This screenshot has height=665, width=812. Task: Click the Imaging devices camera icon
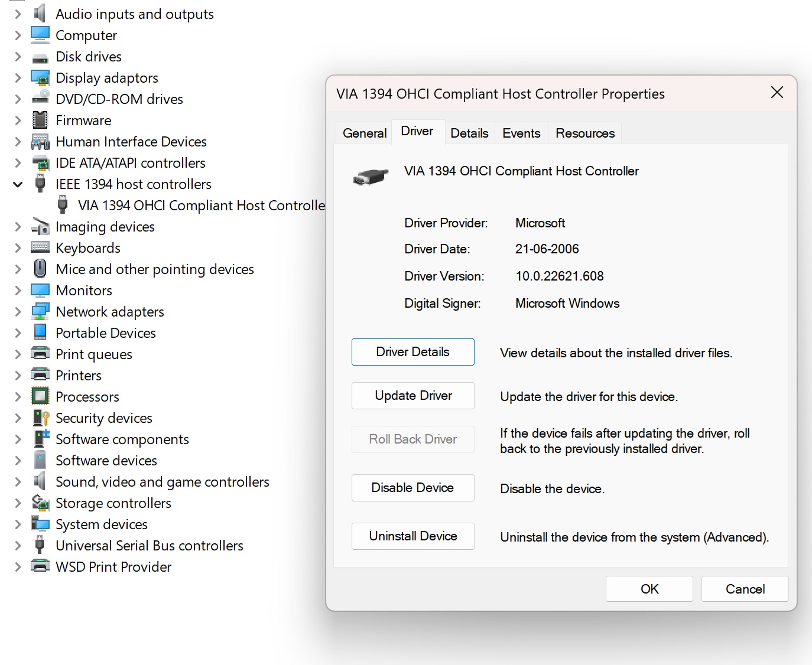40,226
